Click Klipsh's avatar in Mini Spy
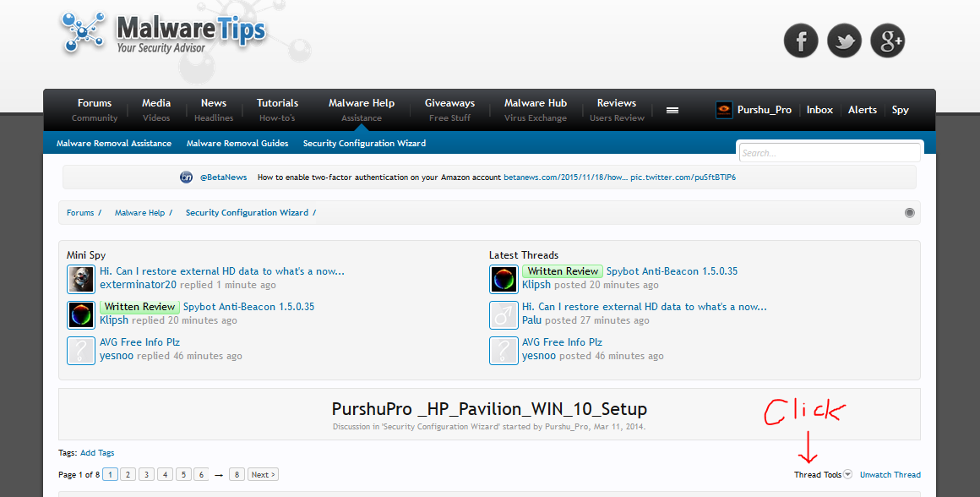This screenshot has width=980, height=497. coord(80,314)
